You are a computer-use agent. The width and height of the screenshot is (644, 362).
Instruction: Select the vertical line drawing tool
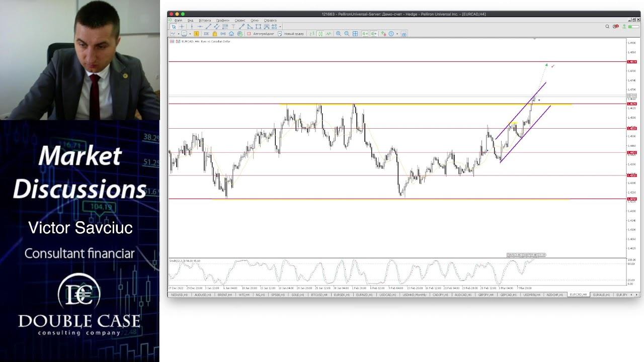tap(192, 27)
